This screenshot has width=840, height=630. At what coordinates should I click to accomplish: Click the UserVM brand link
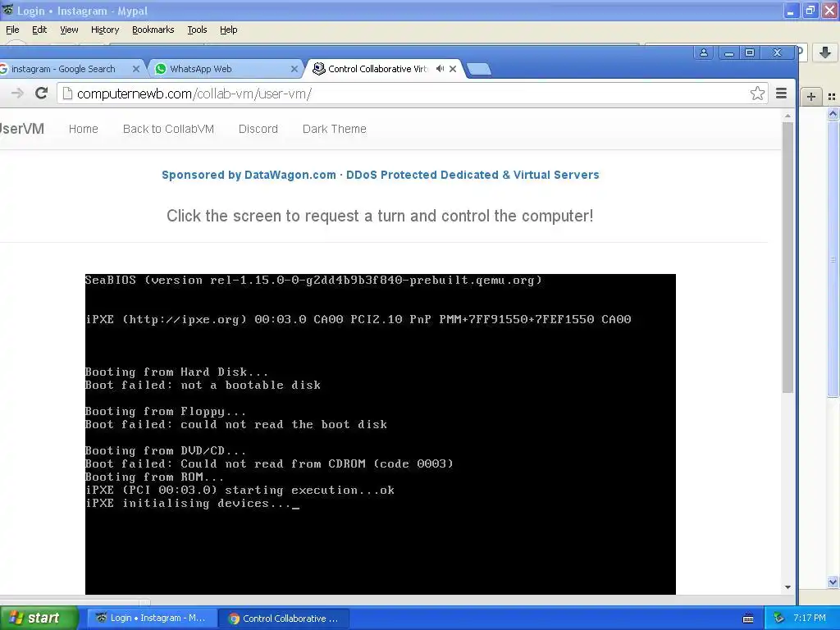point(22,129)
